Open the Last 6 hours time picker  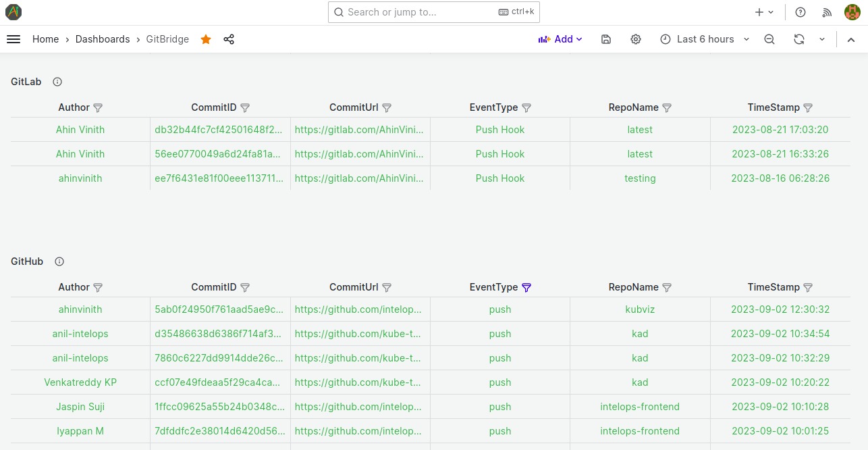coord(705,39)
